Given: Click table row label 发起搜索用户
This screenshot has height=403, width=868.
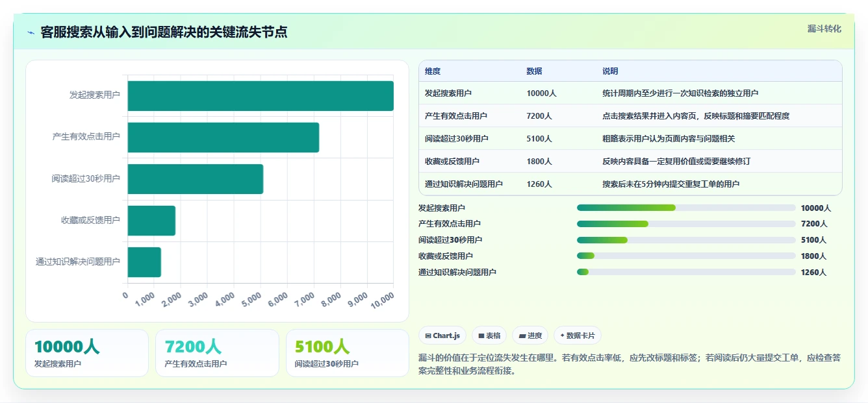Looking at the screenshot, I should click(448, 93).
